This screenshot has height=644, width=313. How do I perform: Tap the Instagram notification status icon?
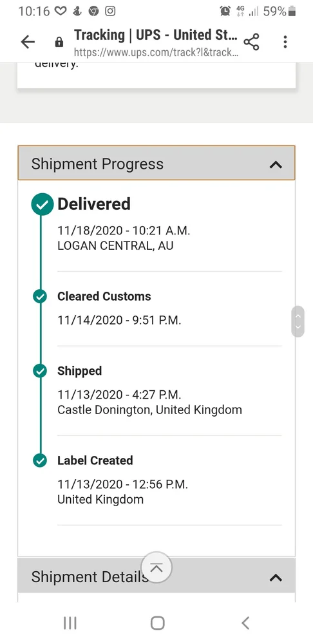click(110, 11)
